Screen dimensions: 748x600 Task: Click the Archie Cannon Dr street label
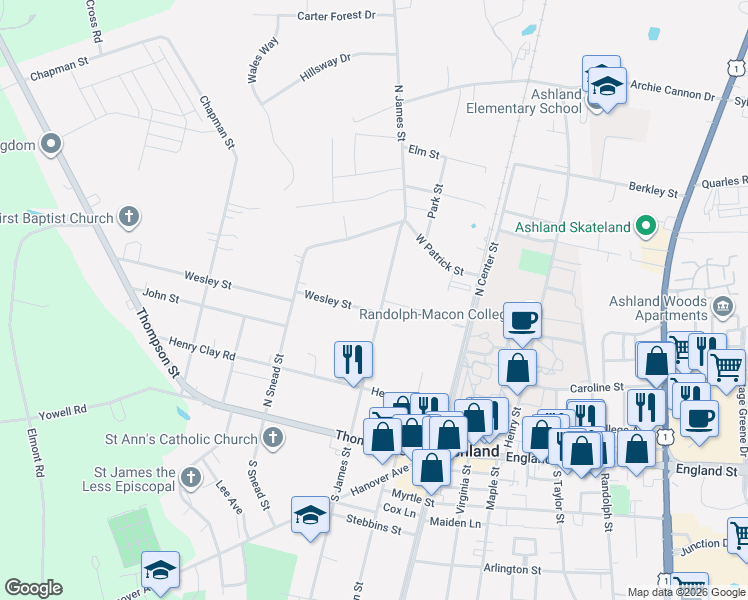673,91
